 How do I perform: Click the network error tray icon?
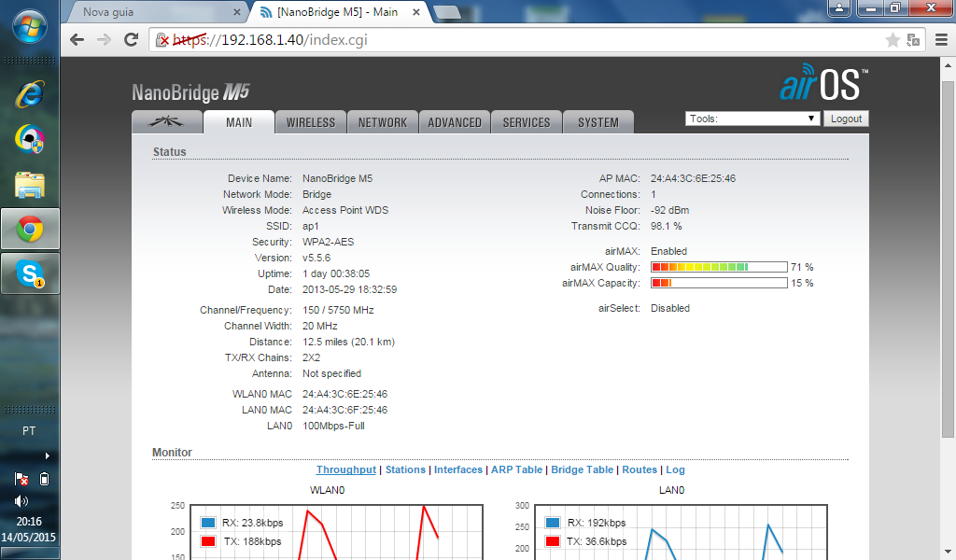coord(21,479)
